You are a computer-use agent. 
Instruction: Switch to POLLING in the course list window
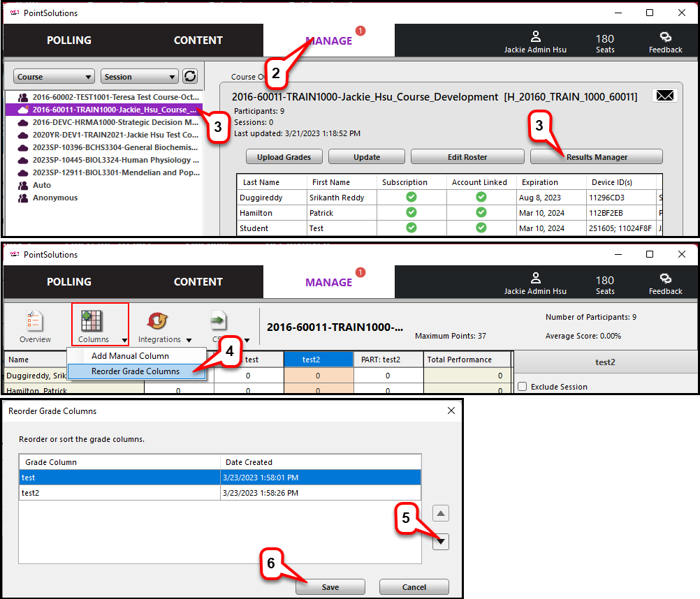[x=69, y=40]
